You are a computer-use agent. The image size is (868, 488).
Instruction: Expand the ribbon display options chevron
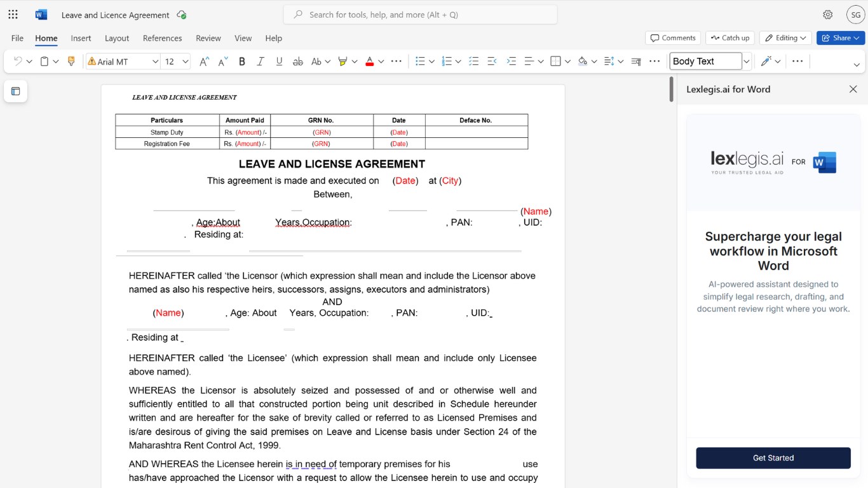tap(857, 65)
